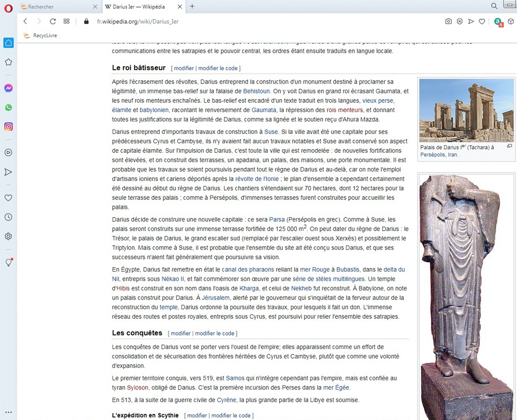Open the ad blocker shield icon
Viewport: 517px width, 420px height.
460,21
